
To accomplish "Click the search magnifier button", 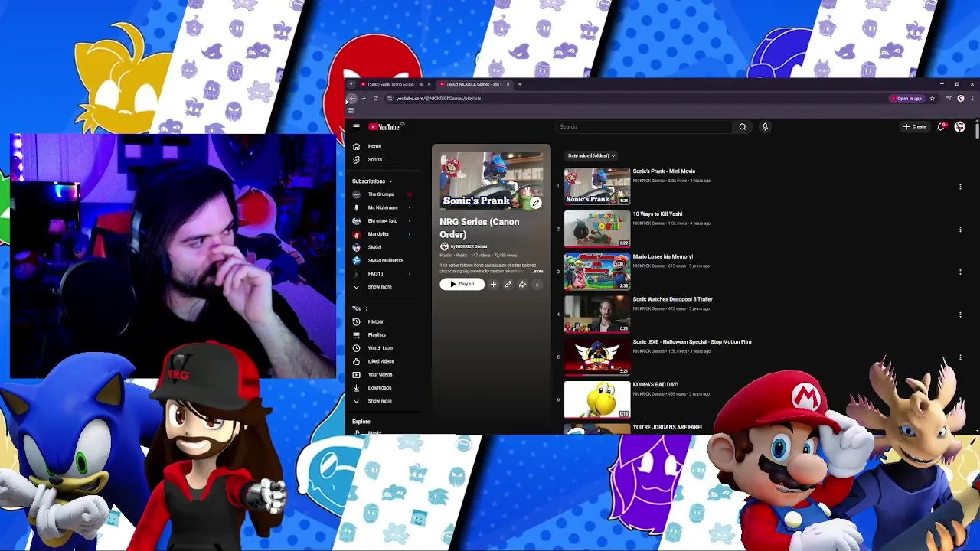I will pos(742,127).
